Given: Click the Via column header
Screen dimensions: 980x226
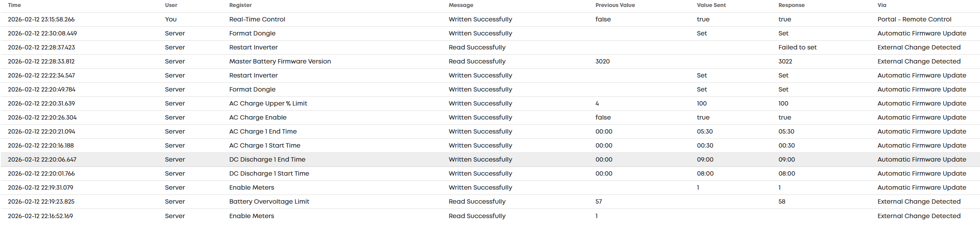Looking at the screenshot, I should tap(882, 5).
